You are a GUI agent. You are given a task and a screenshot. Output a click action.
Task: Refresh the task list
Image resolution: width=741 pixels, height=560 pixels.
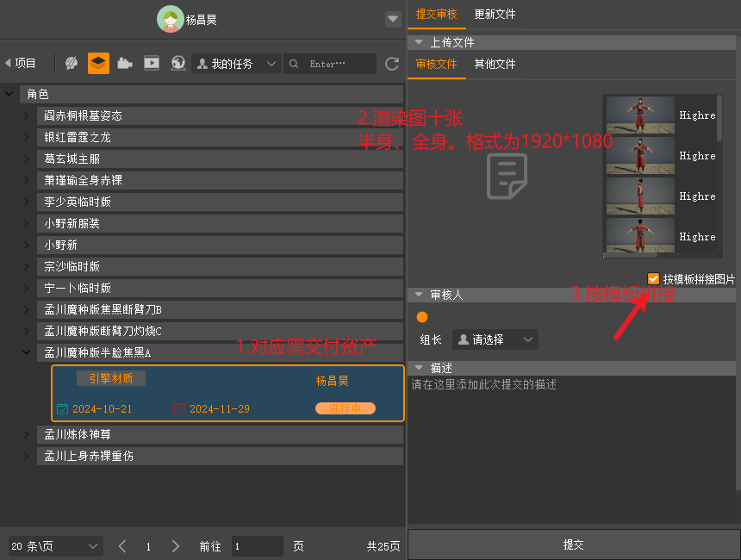pos(392,64)
